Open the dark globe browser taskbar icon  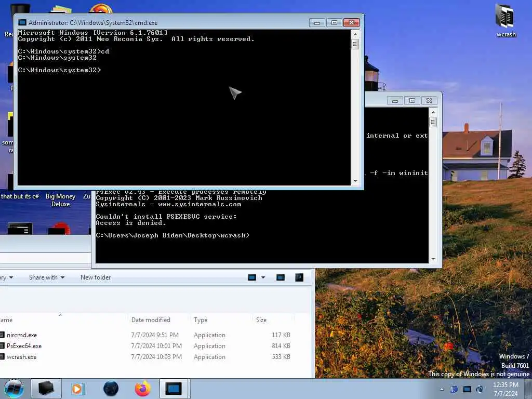(x=111, y=389)
